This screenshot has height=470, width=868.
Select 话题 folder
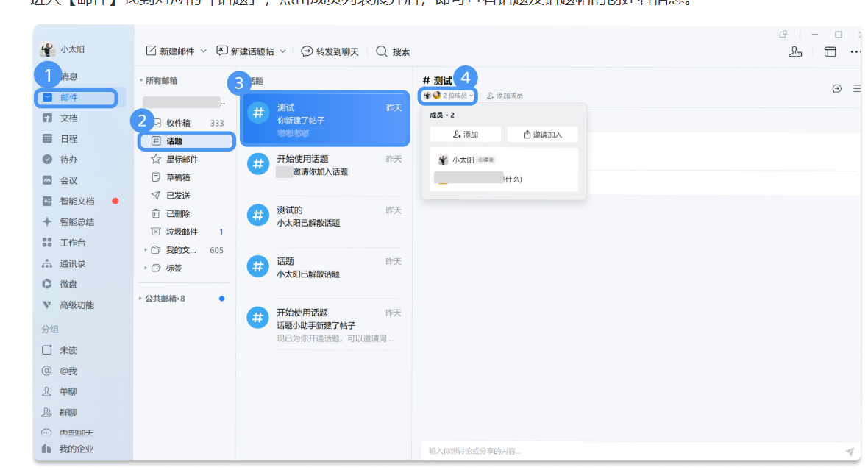[x=187, y=141]
